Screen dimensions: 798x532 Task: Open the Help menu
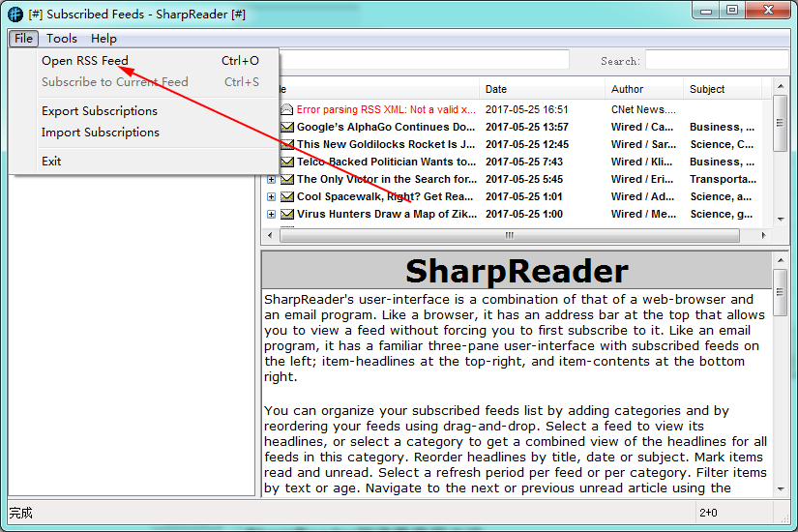(x=103, y=39)
